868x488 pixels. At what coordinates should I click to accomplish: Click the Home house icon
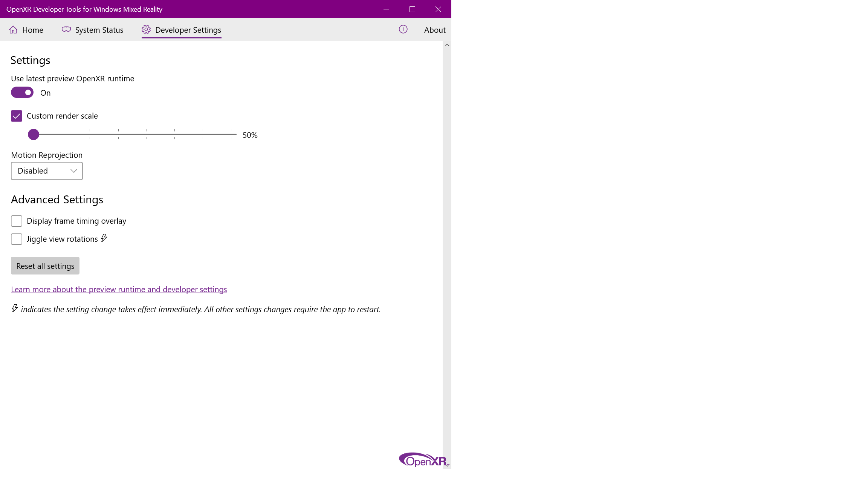tap(13, 30)
